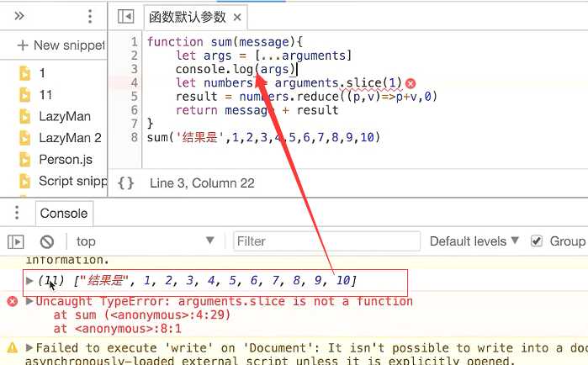The height and width of the screenshot is (365, 588).
Task: Open the top execution context dropdown
Action: coord(145,241)
